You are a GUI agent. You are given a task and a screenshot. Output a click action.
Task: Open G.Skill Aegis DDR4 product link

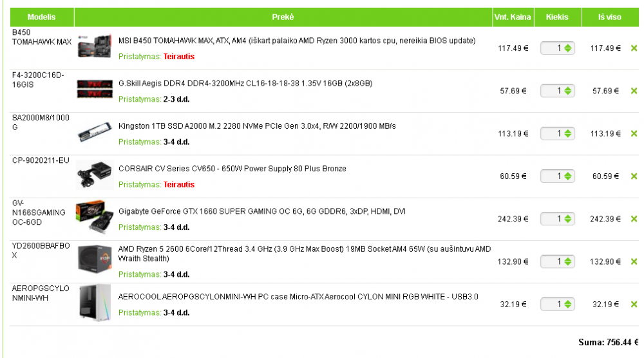[245, 83]
